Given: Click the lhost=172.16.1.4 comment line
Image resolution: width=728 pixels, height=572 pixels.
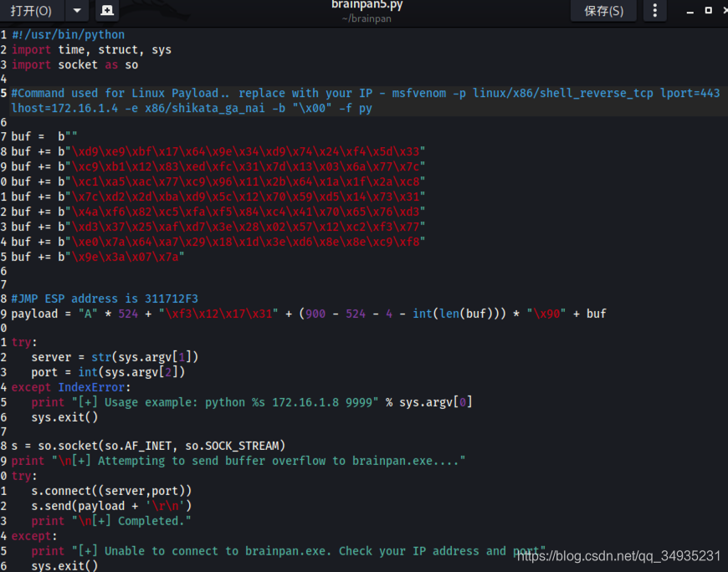Looking at the screenshot, I should click(x=192, y=108).
